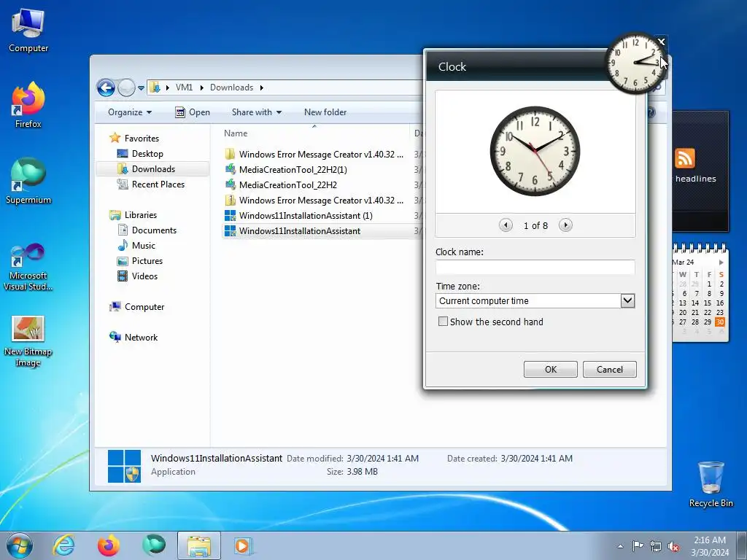Click Cancel in the Clock dialog
The width and height of the screenshot is (747, 560).
[609, 369]
